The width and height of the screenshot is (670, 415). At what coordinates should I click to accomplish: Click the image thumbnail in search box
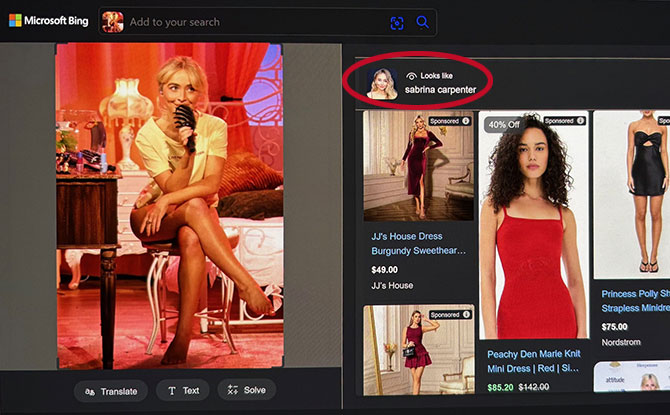coord(113,22)
